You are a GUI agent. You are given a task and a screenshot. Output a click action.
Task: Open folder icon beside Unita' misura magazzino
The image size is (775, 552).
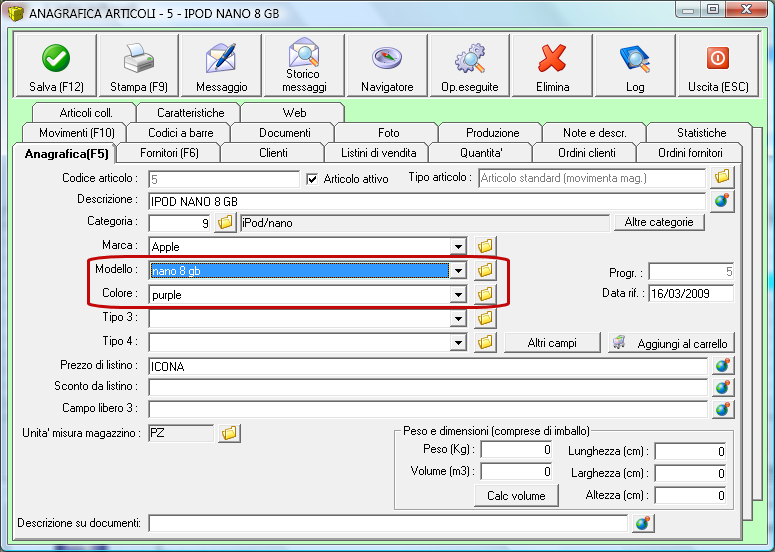[229, 433]
